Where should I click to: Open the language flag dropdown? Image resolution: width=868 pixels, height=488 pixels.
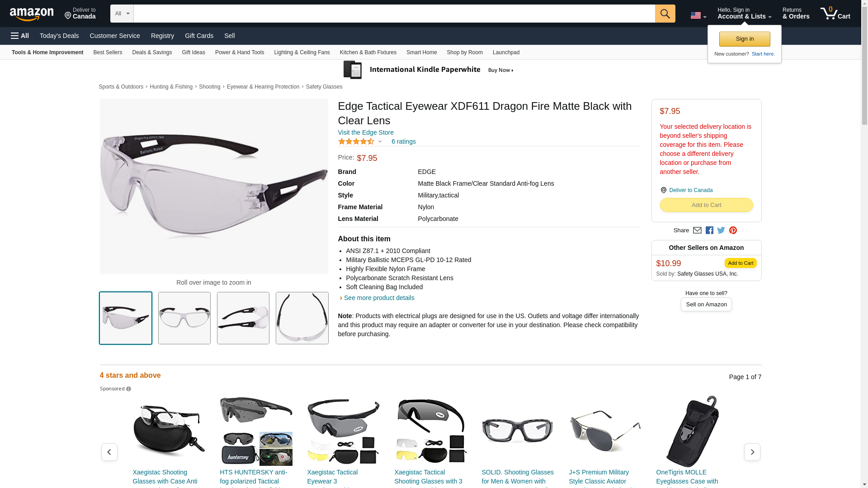[698, 15]
